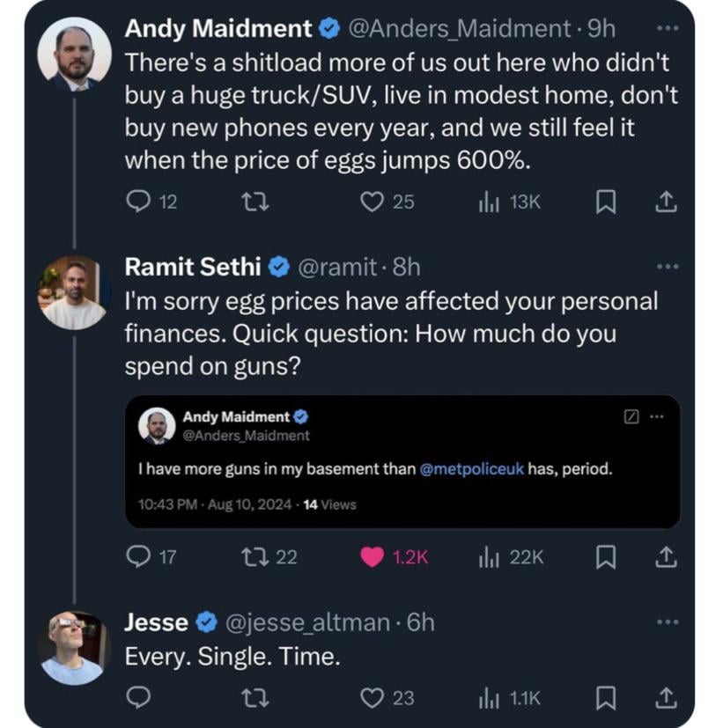
Task: Like Jesse's "Every. Single. Time." tweet
Action: pyautogui.click(x=373, y=698)
